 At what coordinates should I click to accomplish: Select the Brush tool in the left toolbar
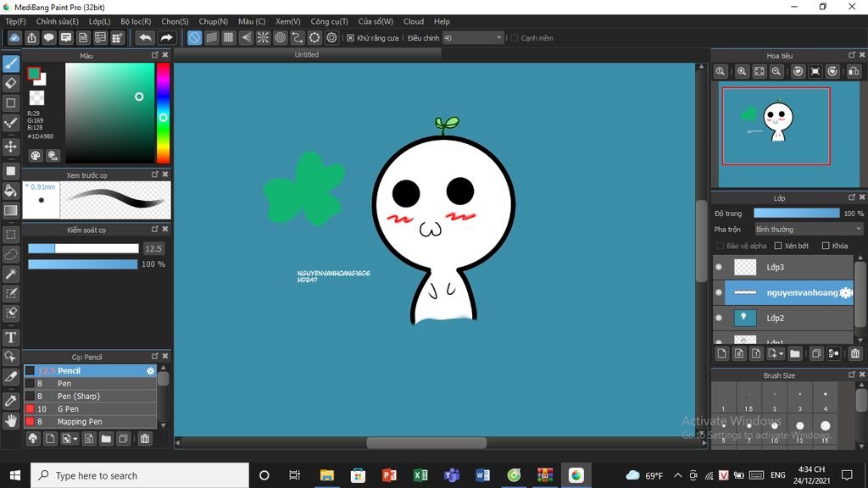[11, 64]
